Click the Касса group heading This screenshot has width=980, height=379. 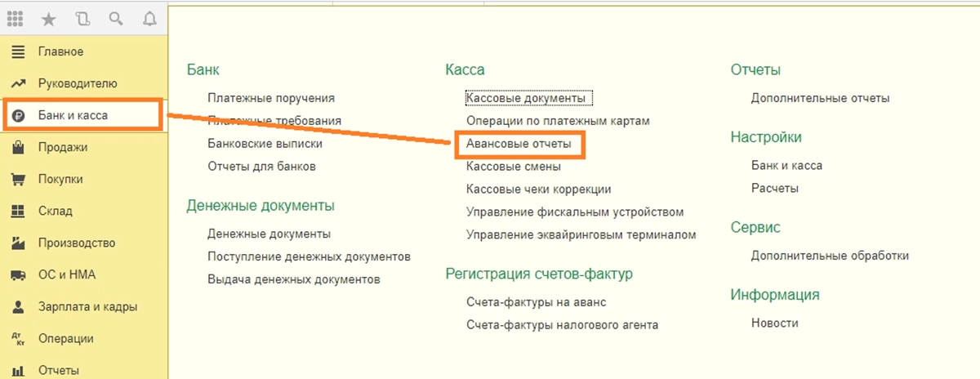point(465,70)
